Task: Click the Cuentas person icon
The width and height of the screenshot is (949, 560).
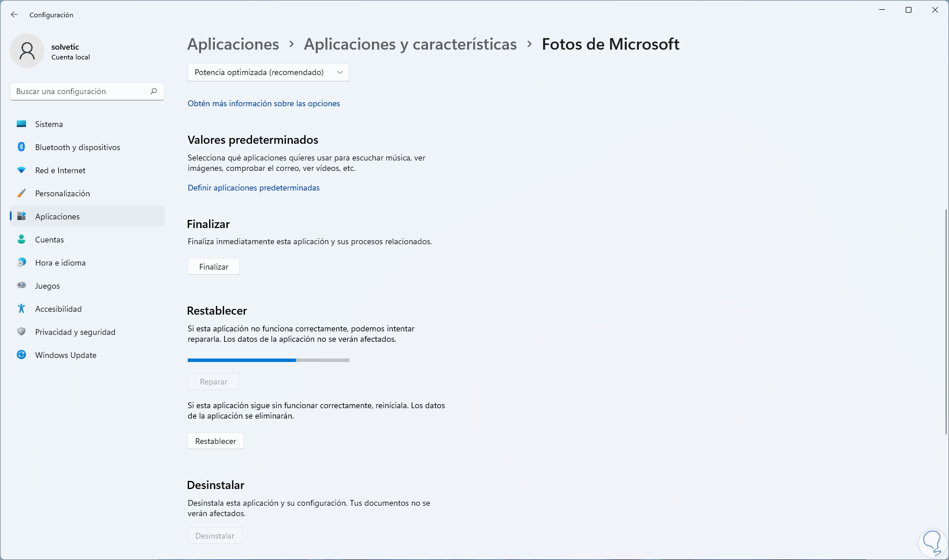Action: tap(21, 240)
